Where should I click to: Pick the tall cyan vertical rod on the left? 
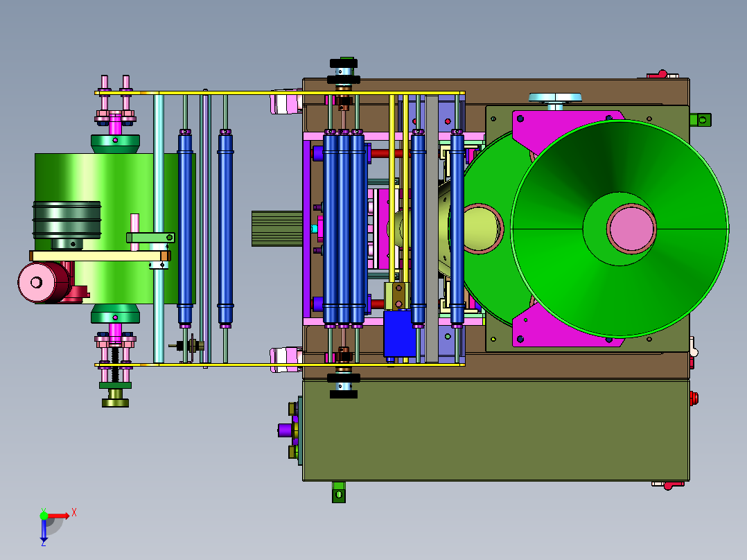pos(159,229)
